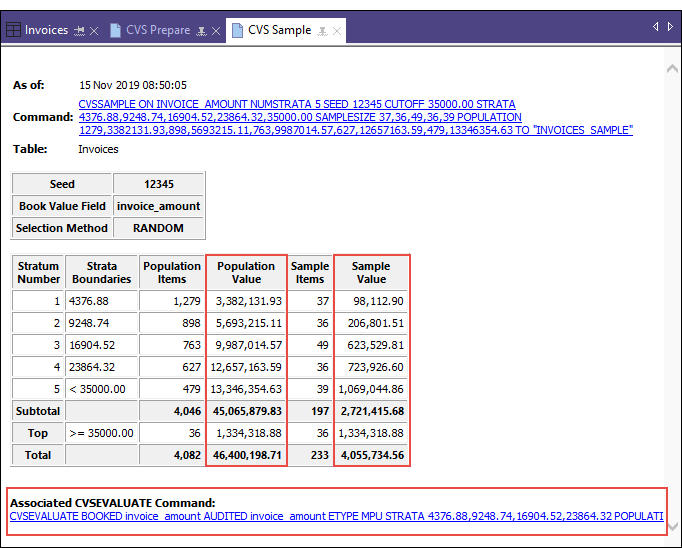This screenshot has height=548, width=682.
Task: Switch to the Invoices tab
Action: pyautogui.click(x=46, y=30)
